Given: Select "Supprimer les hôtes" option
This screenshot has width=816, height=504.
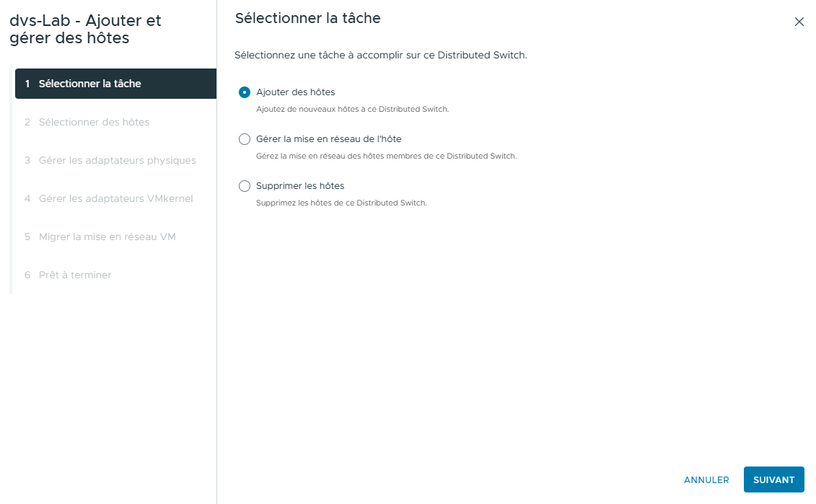Looking at the screenshot, I should coord(245,186).
